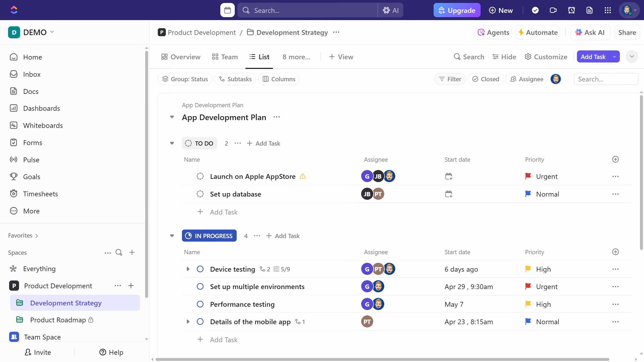Toggle the status circle of Set up multiple environments
This screenshot has width=644, height=362.
(200, 286)
